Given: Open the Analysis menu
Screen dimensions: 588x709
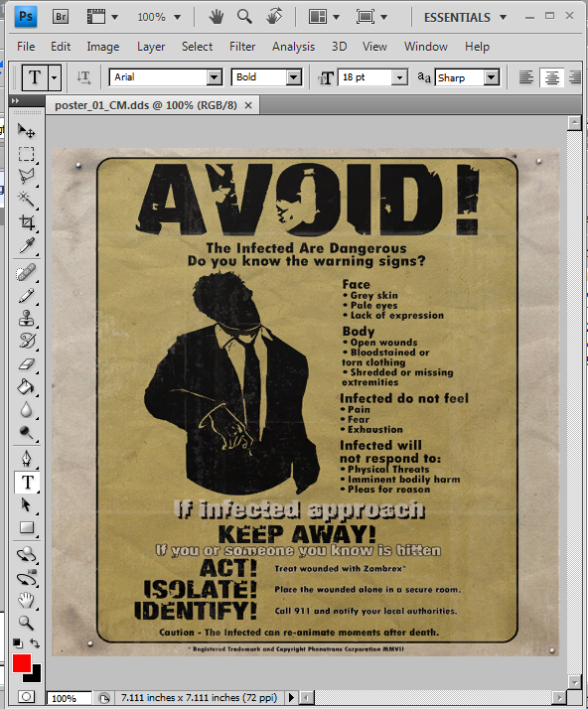Looking at the screenshot, I should click(x=294, y=47).
